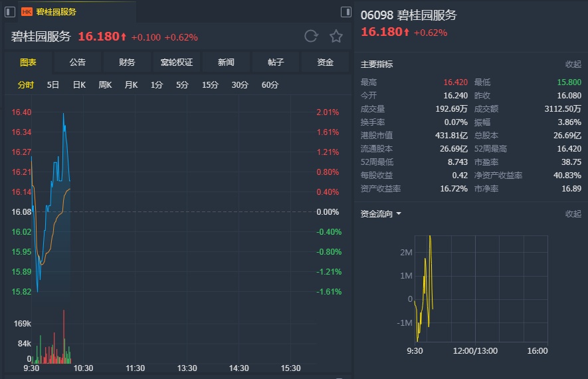
Task: Click the HK market badge icon
Action: coord(27,12)
